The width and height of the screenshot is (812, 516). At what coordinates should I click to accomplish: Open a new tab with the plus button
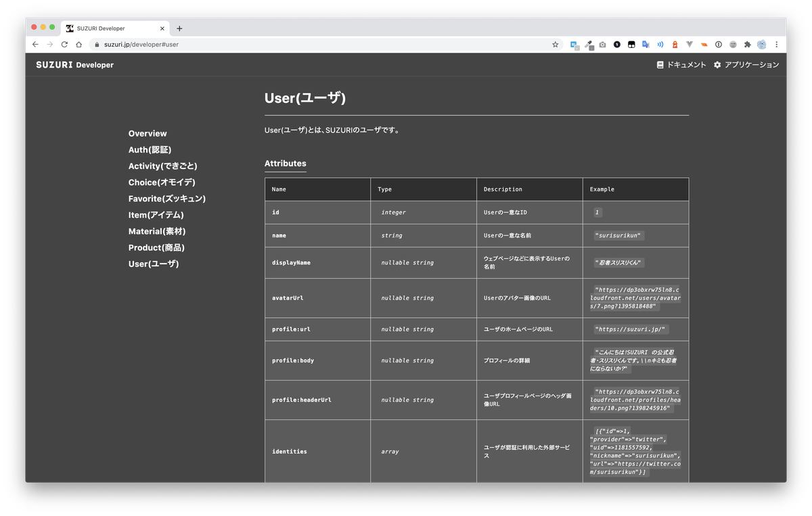pyautogui.click(x=179, y=28)
